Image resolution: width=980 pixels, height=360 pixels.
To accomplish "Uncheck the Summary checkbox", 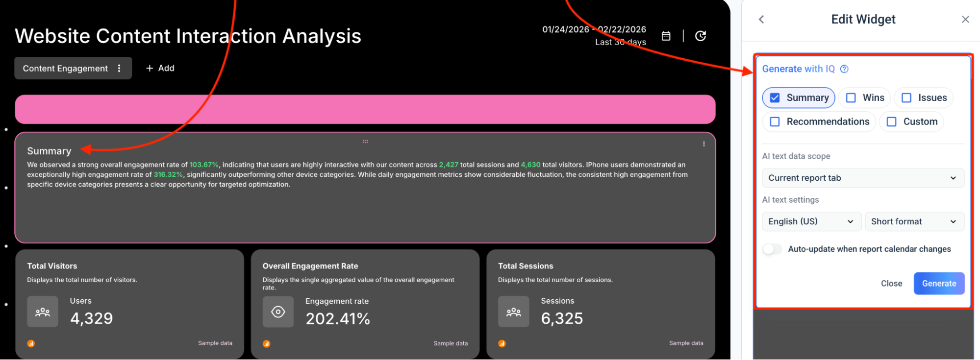I will tap(775, 98).
